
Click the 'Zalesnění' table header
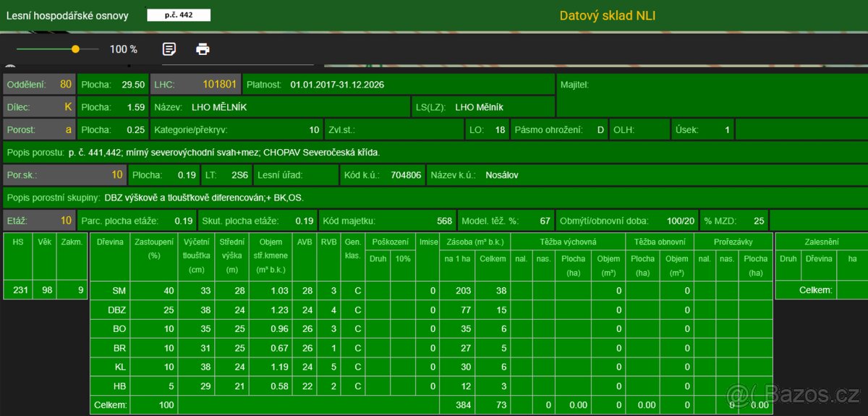(821, 242)
